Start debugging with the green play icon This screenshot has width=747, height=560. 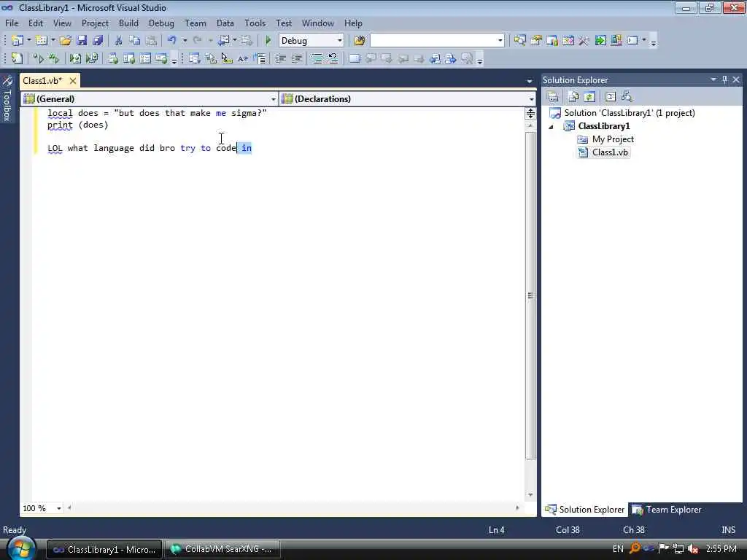[268, 41]
